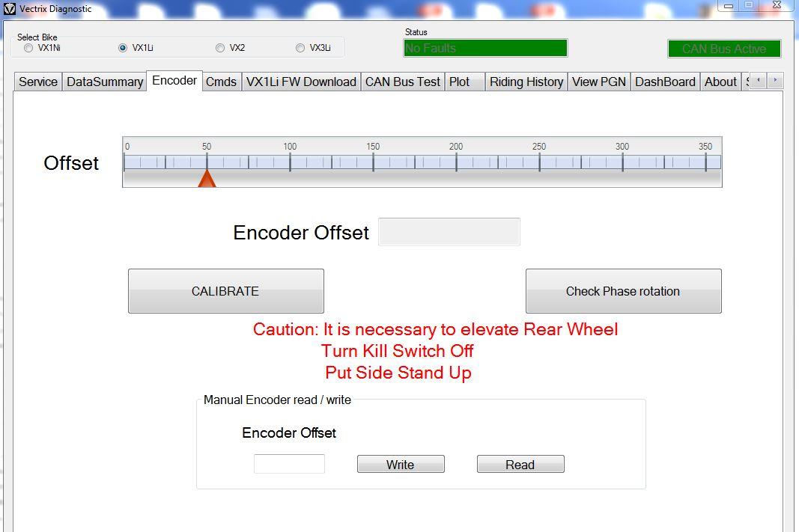This screenshot has height=532, width=799.
Task: Select the VX1Ni bike radio button
Action: pos(28,48)
